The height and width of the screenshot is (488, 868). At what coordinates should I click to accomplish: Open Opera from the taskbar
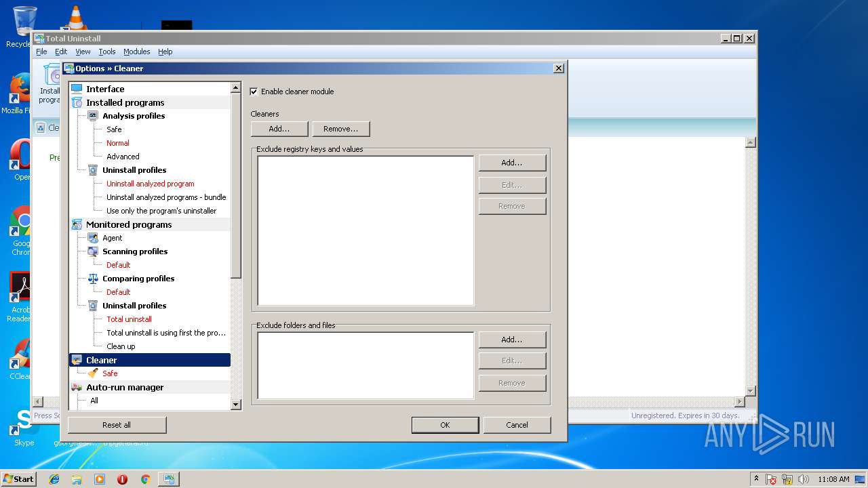click(x=122, y=479)
